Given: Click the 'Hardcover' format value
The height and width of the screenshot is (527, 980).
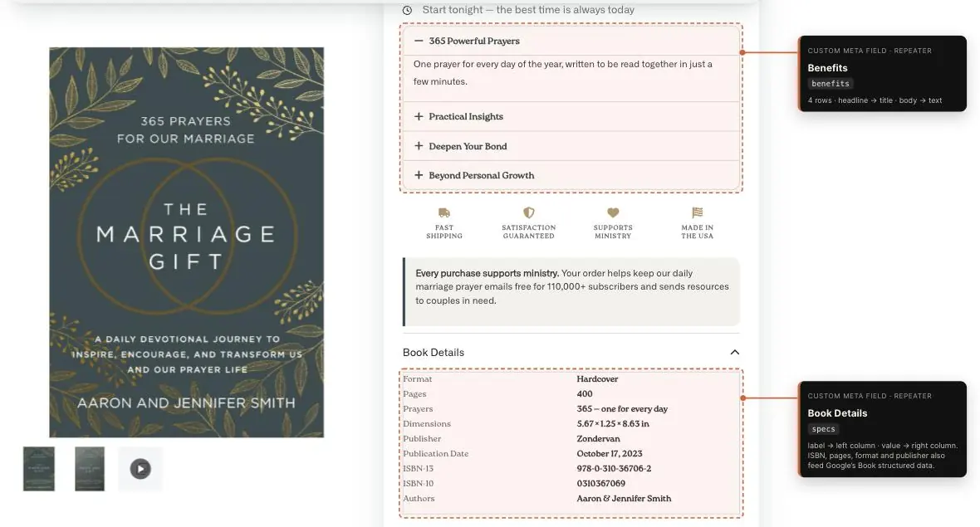Looking at the screenshot, I should pos(597,379).
